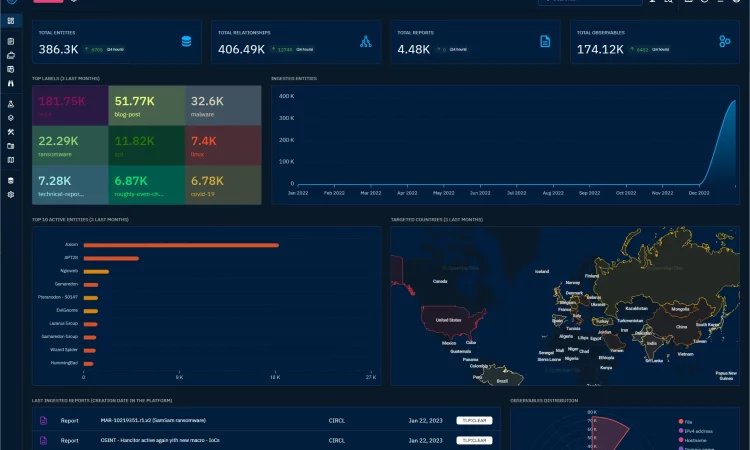Click the report icon beside MAR-10219351 row
750x450 pixels.
coord(44,421)
